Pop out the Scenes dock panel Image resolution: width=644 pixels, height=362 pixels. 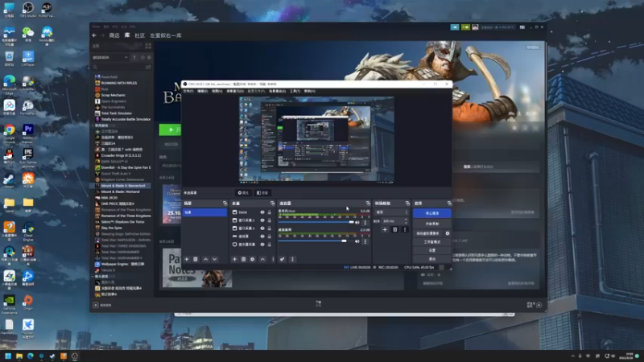[225, 204]
